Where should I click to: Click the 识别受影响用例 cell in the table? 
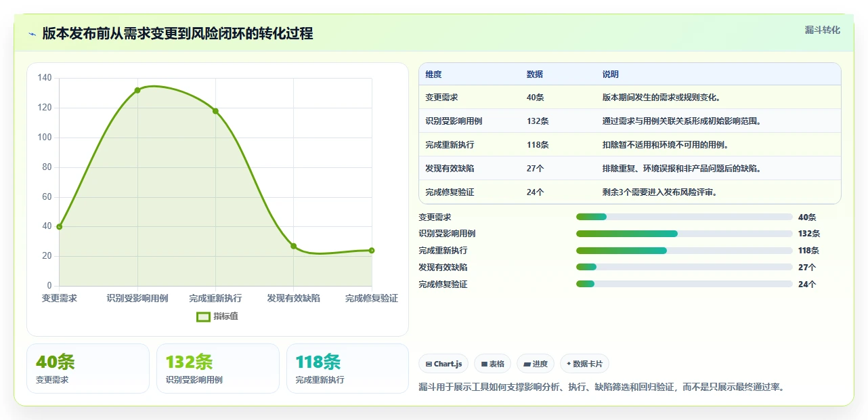[x=454, y=121]
